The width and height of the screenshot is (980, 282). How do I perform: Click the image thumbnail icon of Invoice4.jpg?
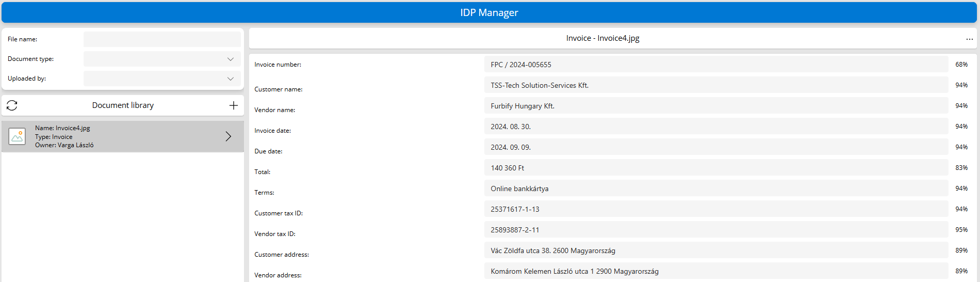pos(17,136)
